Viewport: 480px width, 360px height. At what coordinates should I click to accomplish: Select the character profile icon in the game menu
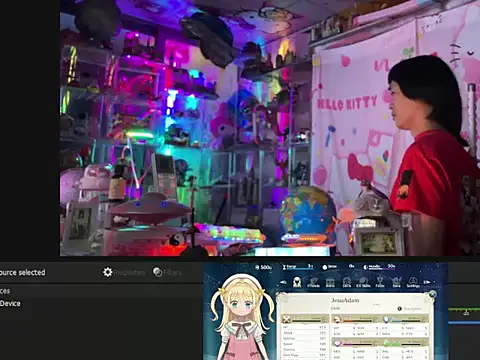(297, 282)
